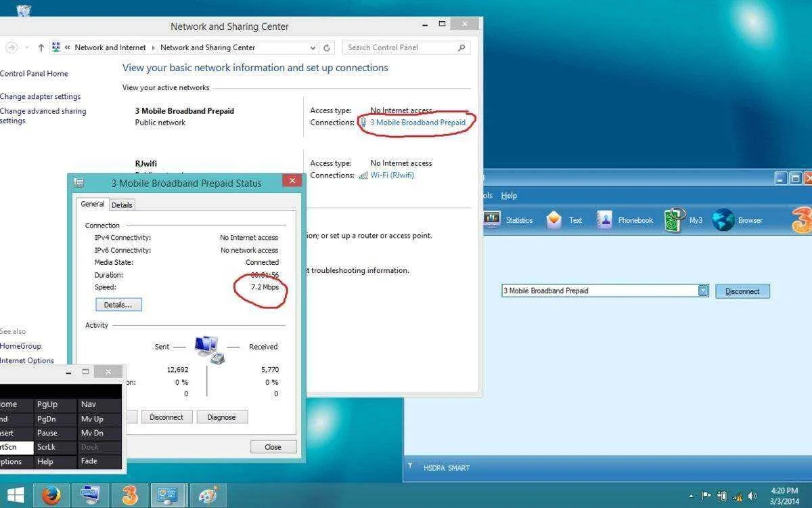
Task: Open the Phonebook icon
Action: (604, 219)
